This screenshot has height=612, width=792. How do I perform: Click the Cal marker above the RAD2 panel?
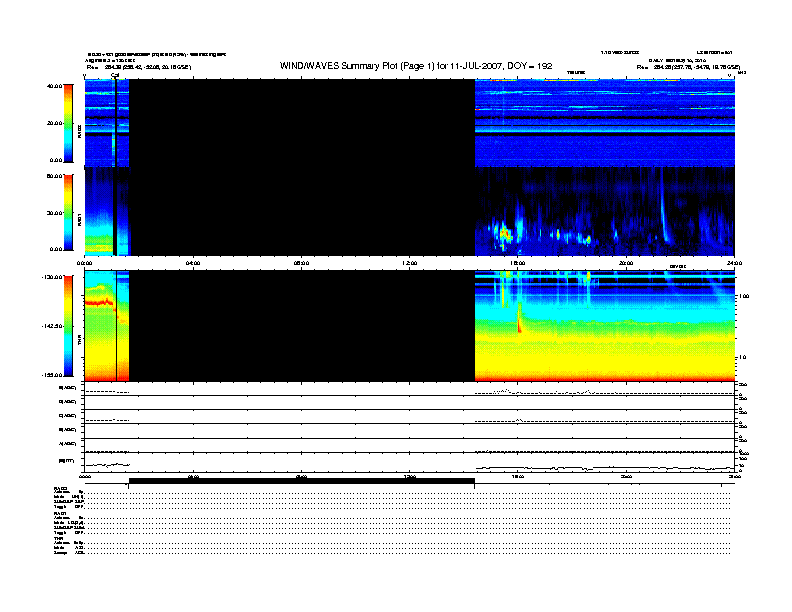pos(115,75)
